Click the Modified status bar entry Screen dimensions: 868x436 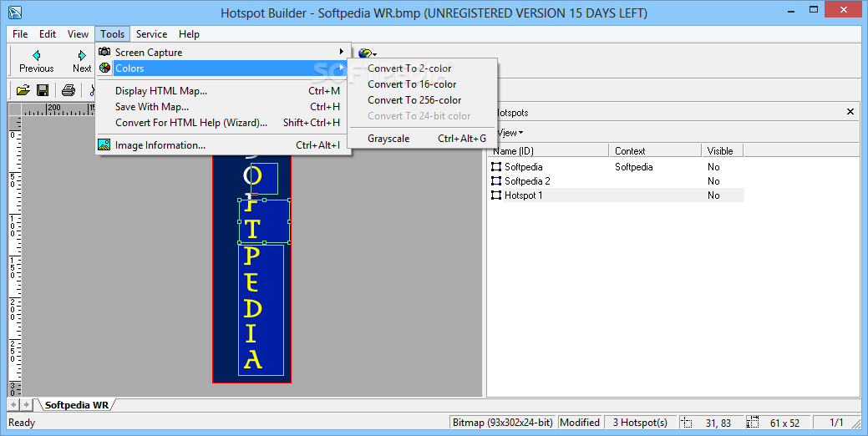[x=580, y=423]
